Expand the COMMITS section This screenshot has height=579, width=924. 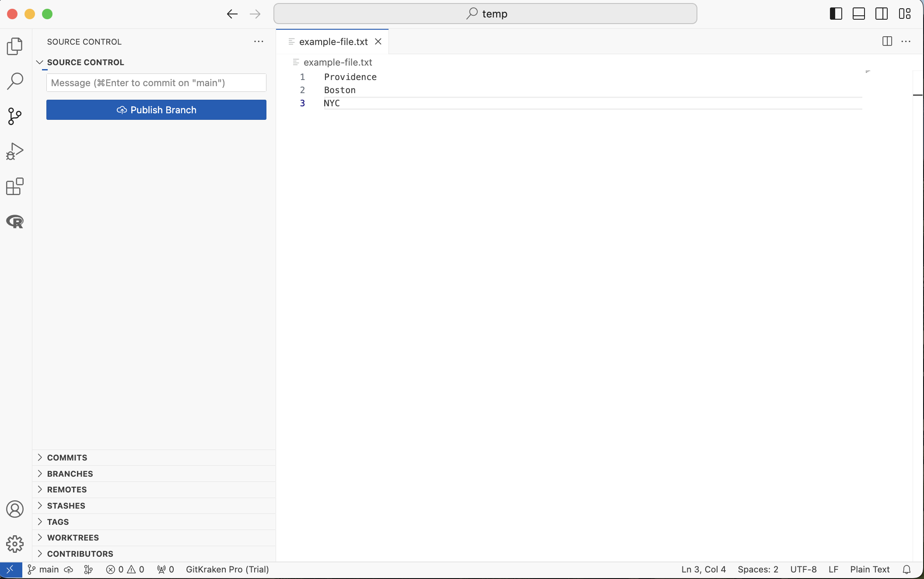tap(67, 457)
